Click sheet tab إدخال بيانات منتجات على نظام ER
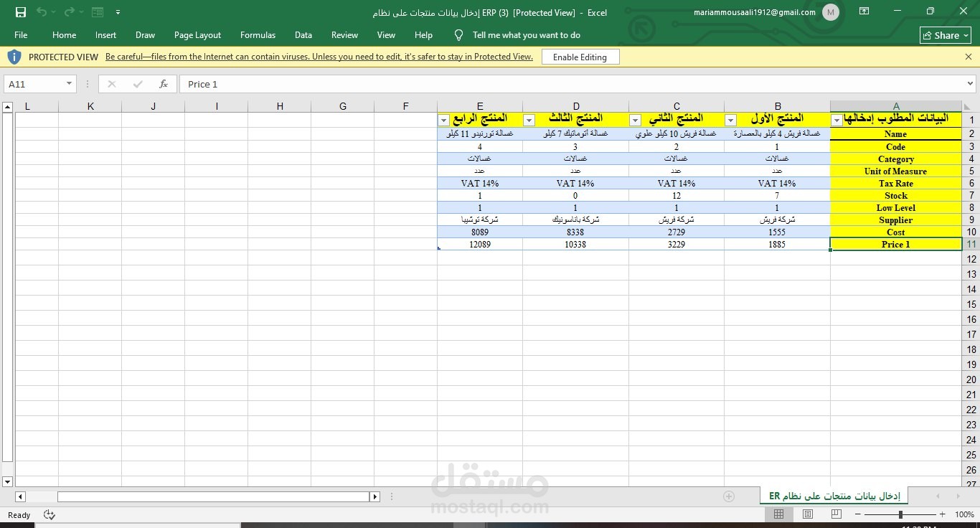Image resolution: width=980 pixels, height=528 pixels. [834, 496]
